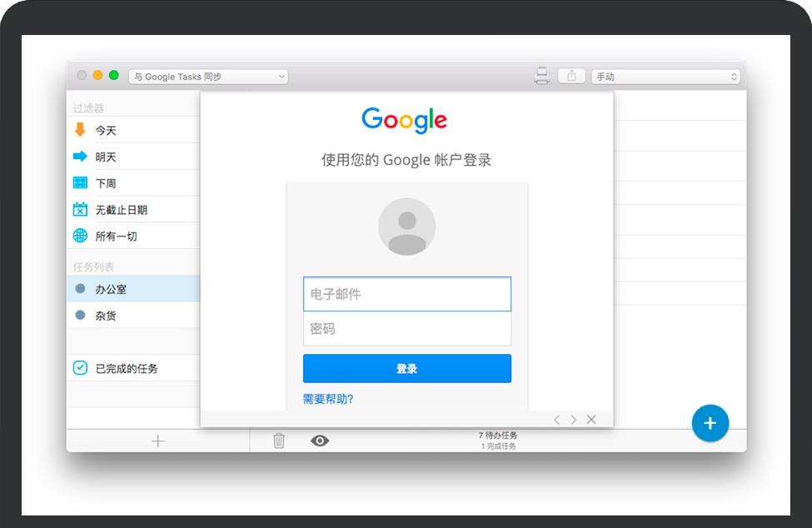Screen dimensions: 812x528
Task: Click the gray profile avatar placeholder
Action: point(407,227)
